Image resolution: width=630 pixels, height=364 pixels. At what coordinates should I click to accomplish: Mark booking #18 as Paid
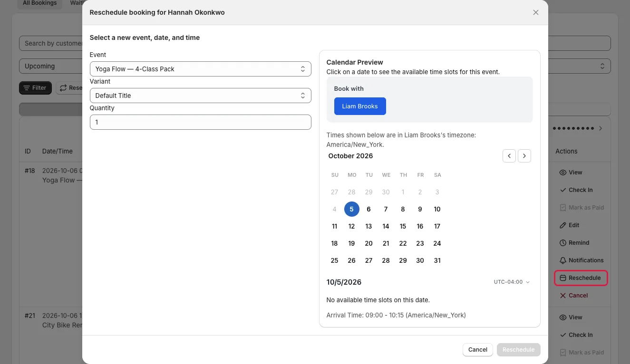[x=582, y=208]
